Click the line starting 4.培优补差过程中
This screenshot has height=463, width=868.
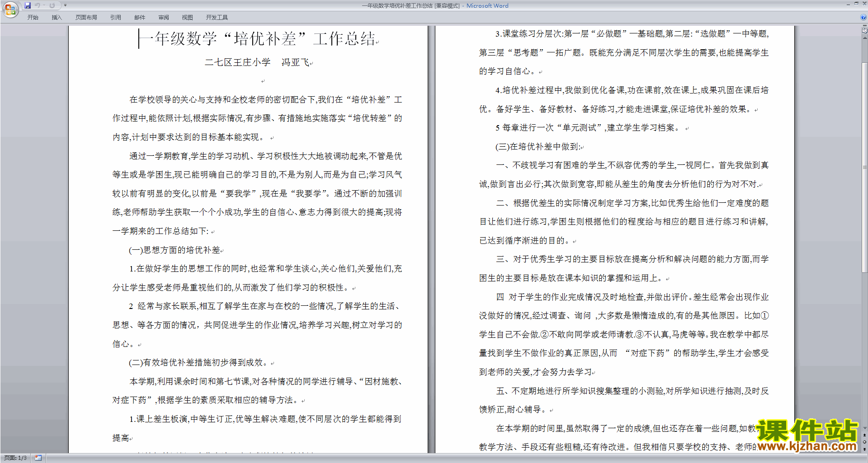[x=632, y=90]
